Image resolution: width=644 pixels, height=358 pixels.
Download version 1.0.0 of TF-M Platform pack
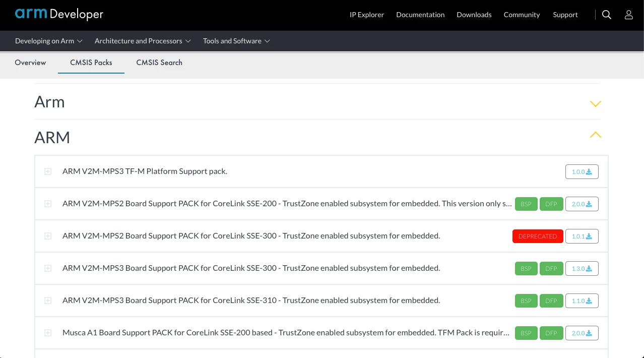[582, 171]
